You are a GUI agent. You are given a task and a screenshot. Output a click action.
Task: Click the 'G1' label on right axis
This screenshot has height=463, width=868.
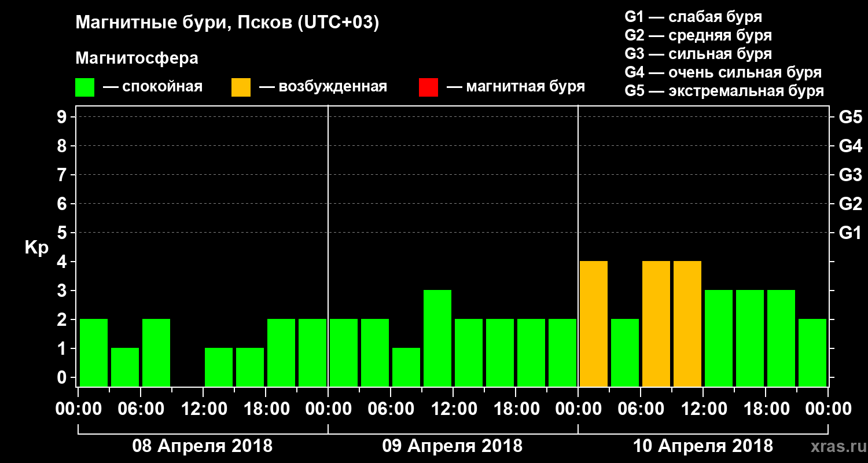pyautogui.click(x=850, y=233)
